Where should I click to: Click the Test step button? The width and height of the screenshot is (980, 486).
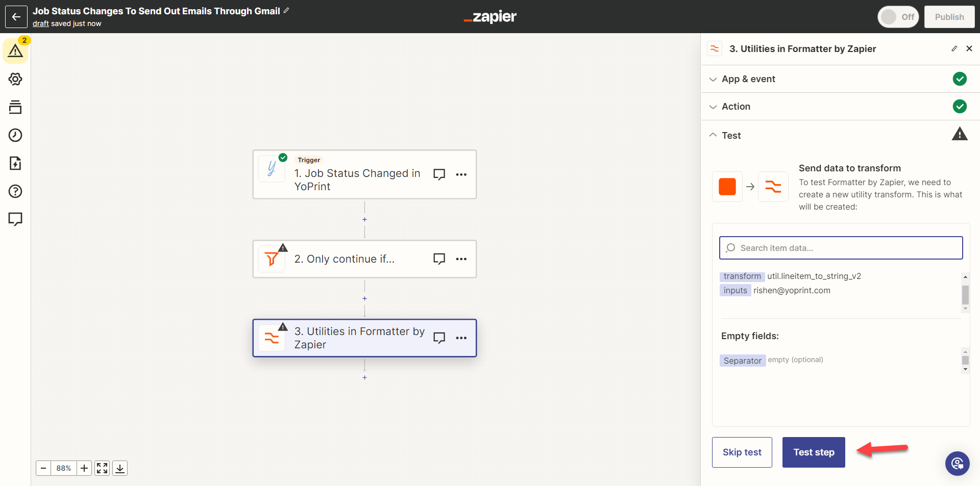(x=814, y=452)
